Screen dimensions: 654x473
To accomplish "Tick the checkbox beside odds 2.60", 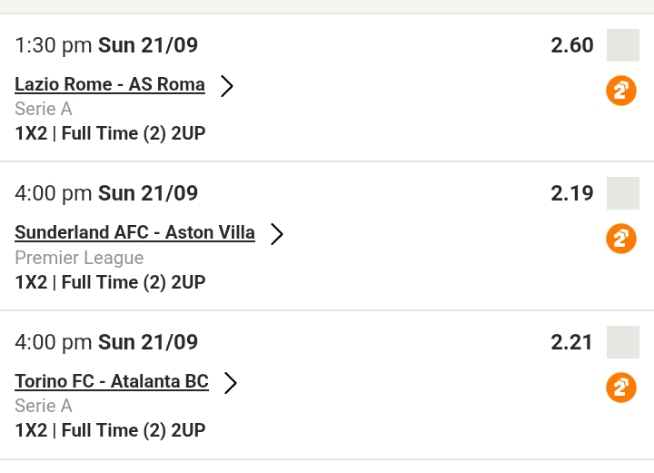I will pos(622,46).
